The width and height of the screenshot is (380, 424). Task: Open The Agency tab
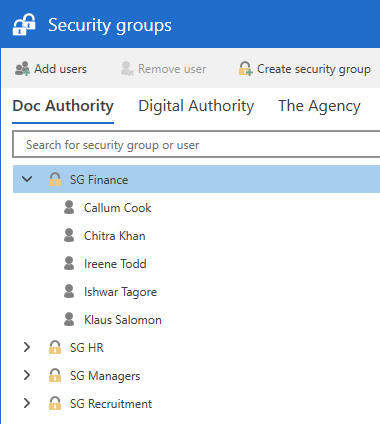point(319,106)
